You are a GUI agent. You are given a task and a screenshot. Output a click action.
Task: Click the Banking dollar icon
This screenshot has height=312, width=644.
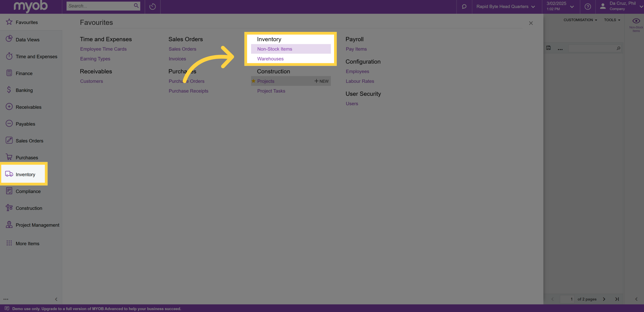(9, 90)
